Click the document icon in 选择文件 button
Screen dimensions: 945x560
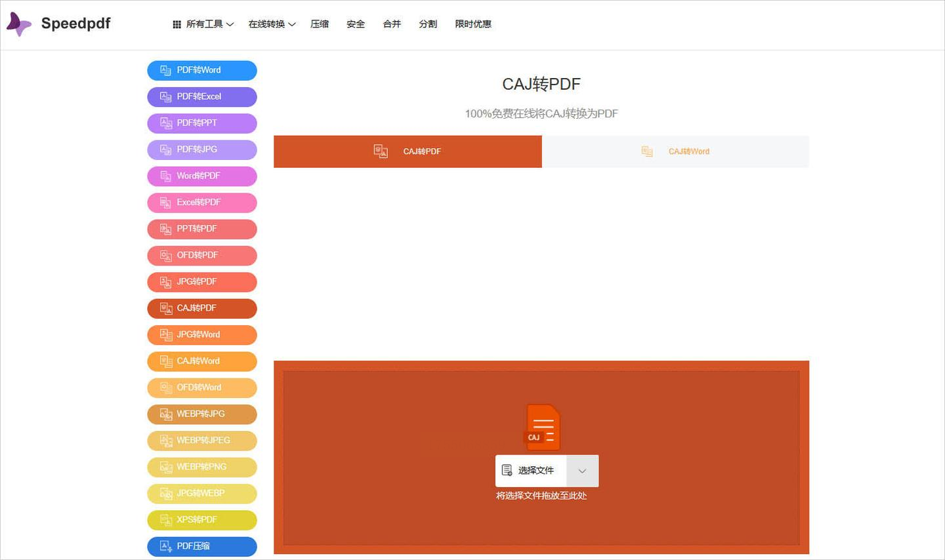tap(507, 470)
